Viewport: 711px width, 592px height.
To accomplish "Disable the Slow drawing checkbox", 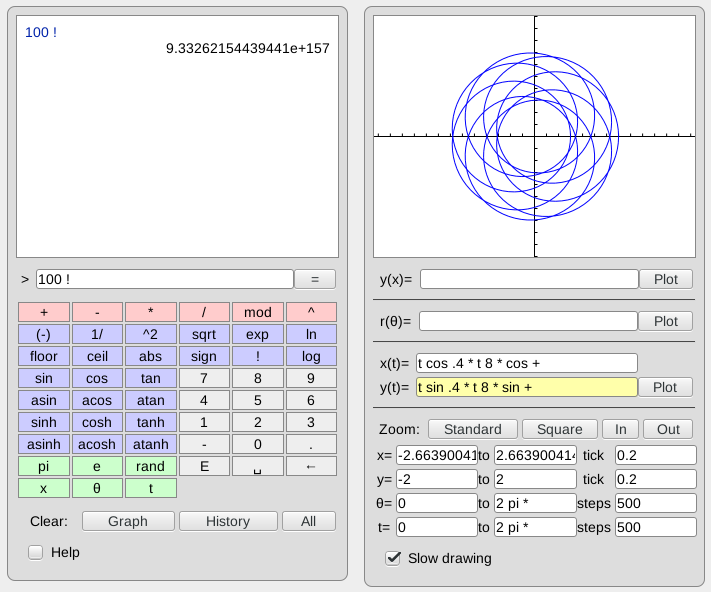I will coord(393,558).
